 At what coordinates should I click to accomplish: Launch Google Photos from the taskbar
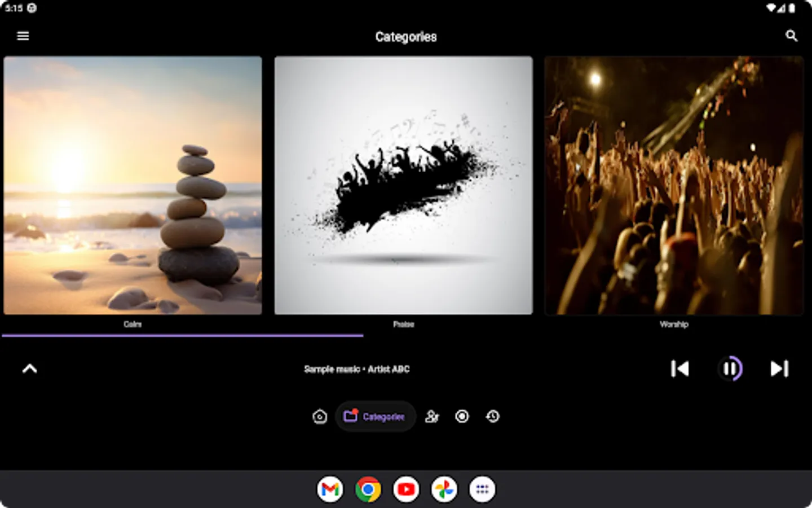[444, 489]
